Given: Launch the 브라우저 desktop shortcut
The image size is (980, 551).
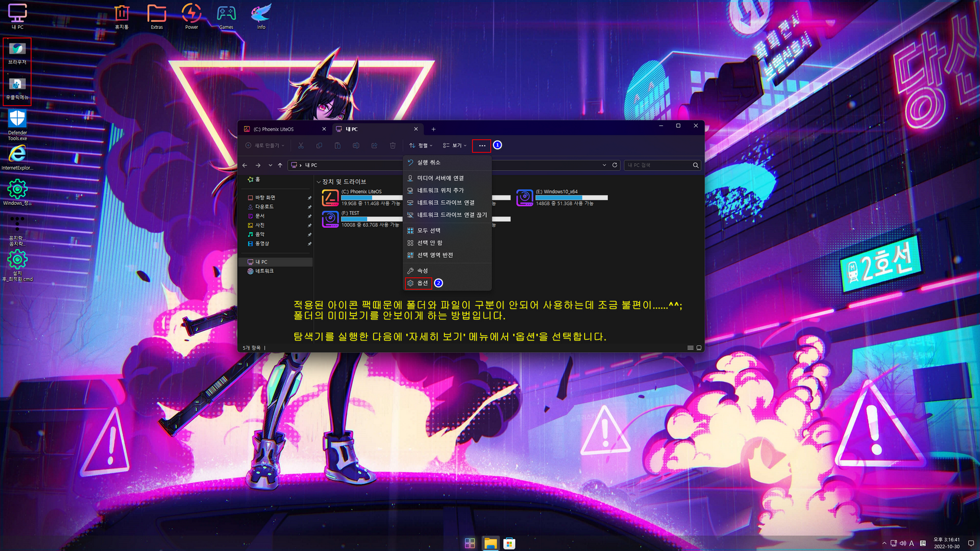Looking at the screenshot, I should click(x=17, y=53).
